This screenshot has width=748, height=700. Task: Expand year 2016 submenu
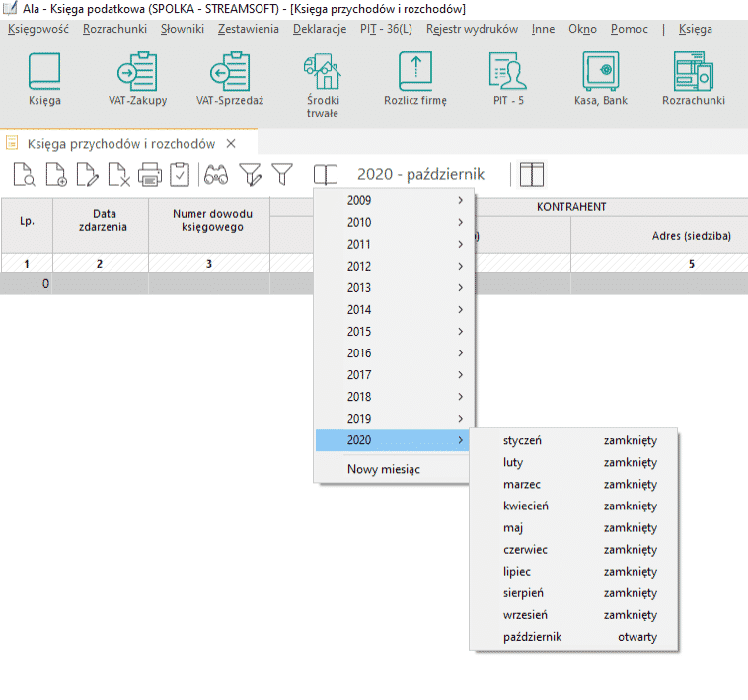[x=393, y=353]
